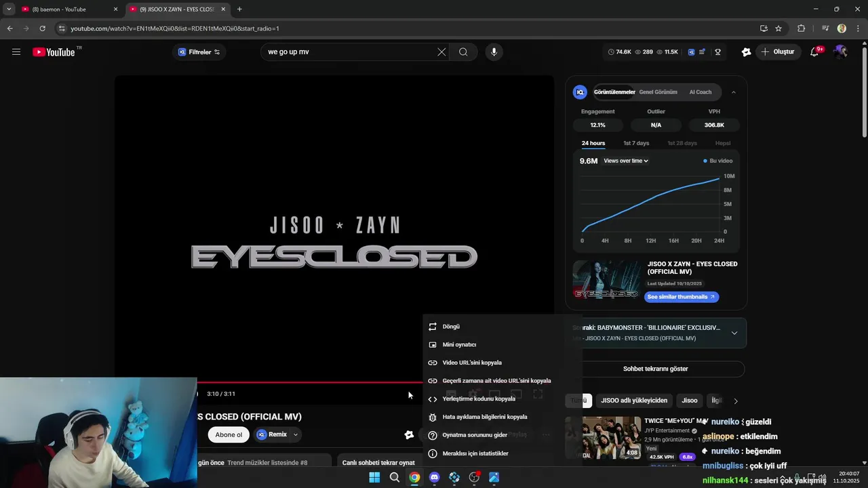Click the Chrome address bar URL
This screenshot has width=868, height=488.
[x=175, y=28]
